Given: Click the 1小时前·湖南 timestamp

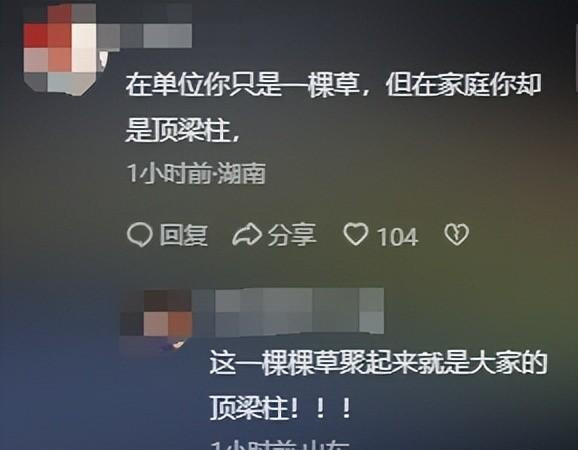Looking at the screenshot, I should click(196, 173).
